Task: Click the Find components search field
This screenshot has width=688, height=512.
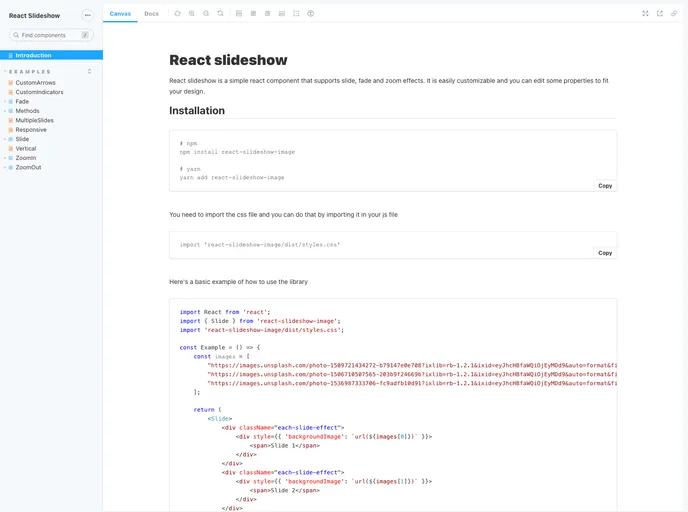Action: [x=51, y=35]
